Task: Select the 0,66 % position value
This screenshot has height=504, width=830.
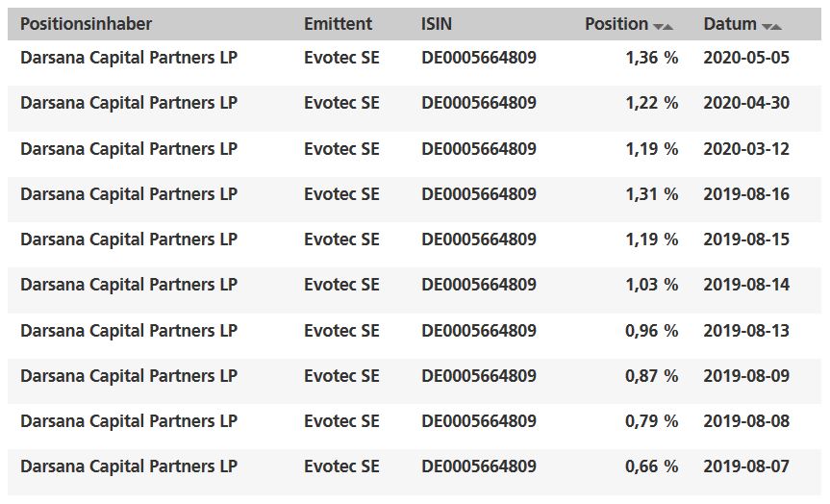Action: [651, 466]
